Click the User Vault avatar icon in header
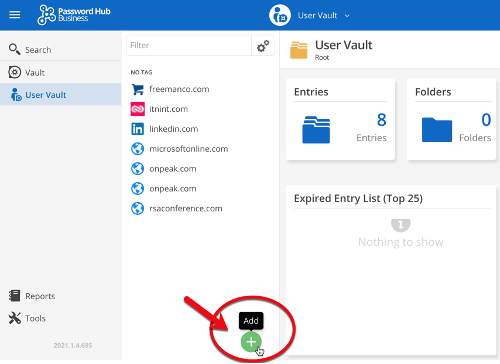Image resolution: width=500 pixels, height=364 pixels. 280,15
